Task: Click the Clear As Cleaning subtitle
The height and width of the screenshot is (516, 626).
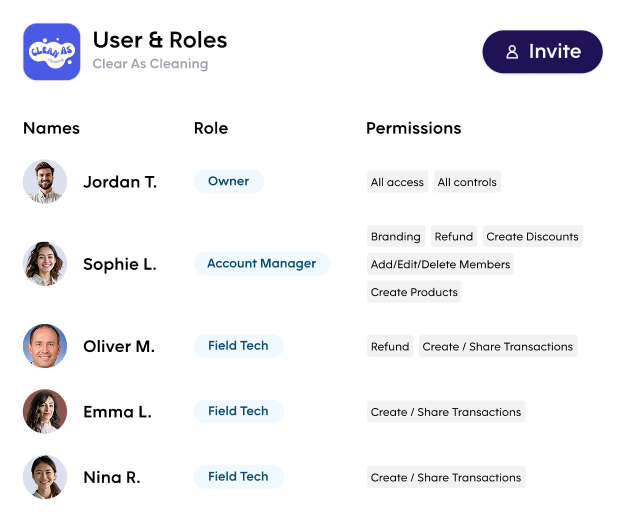Action: coord(150,64)
